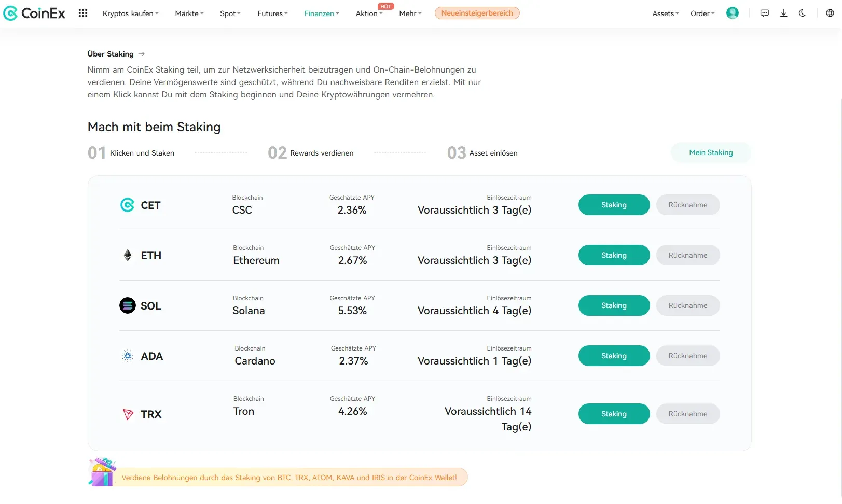
Task: Click the CoinEx logo
Action: pyautogui.click(x=34, y=13)
